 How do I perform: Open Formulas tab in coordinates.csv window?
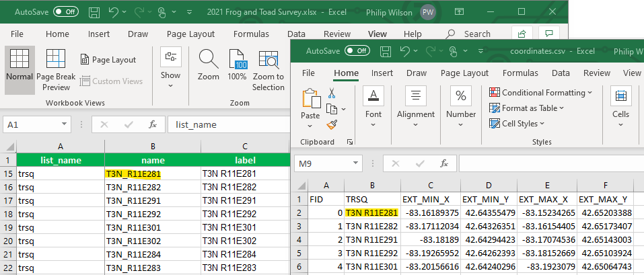[x=520, y=73]
